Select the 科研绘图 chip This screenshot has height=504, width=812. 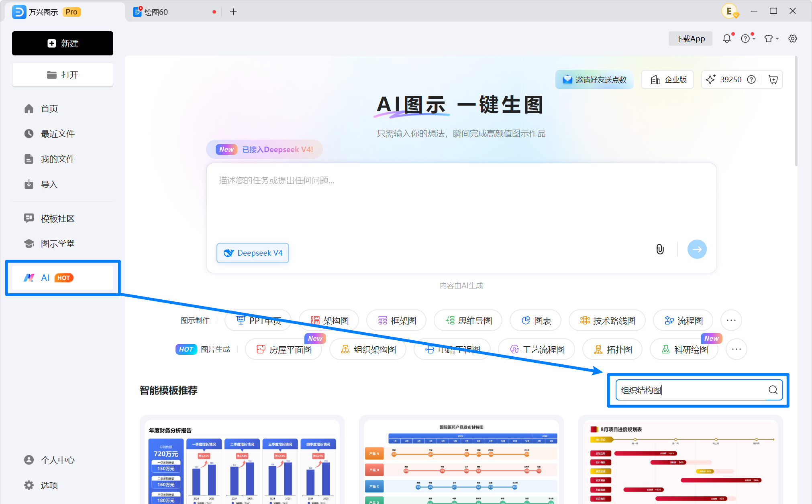684,349
